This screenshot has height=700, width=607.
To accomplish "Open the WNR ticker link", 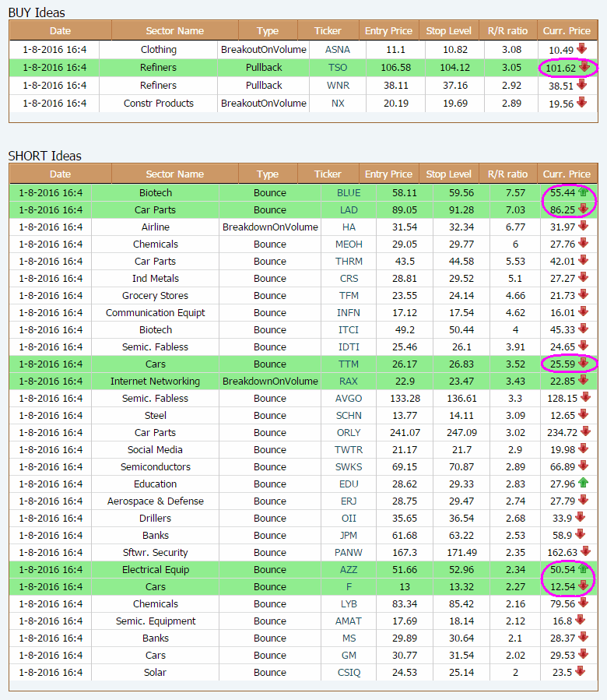I will [338, 86].
